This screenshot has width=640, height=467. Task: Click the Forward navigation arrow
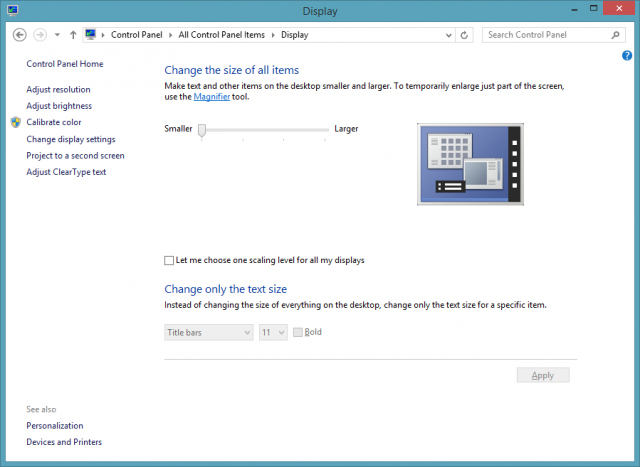click(x=40, y=35)
